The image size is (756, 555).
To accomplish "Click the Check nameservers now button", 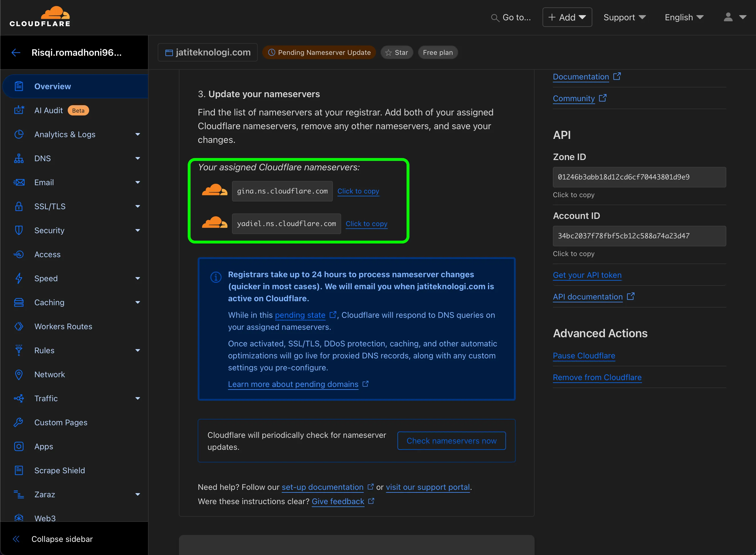I will [451, 441].
